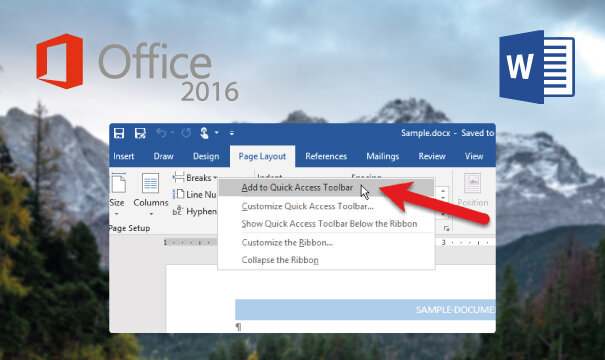Open Touch/Mouse mode dropdown arrow
The height and width of the screenshot is (360, 605).
click(216, 133)
